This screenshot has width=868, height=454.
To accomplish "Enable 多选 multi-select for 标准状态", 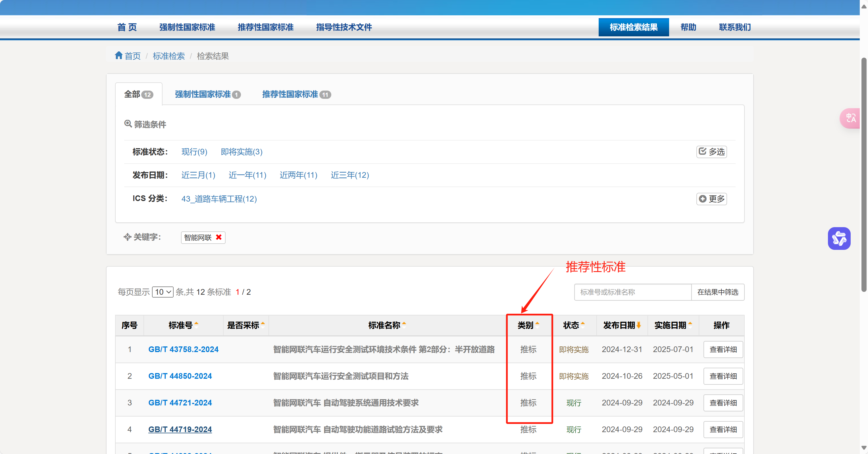I will click(711, 152).
